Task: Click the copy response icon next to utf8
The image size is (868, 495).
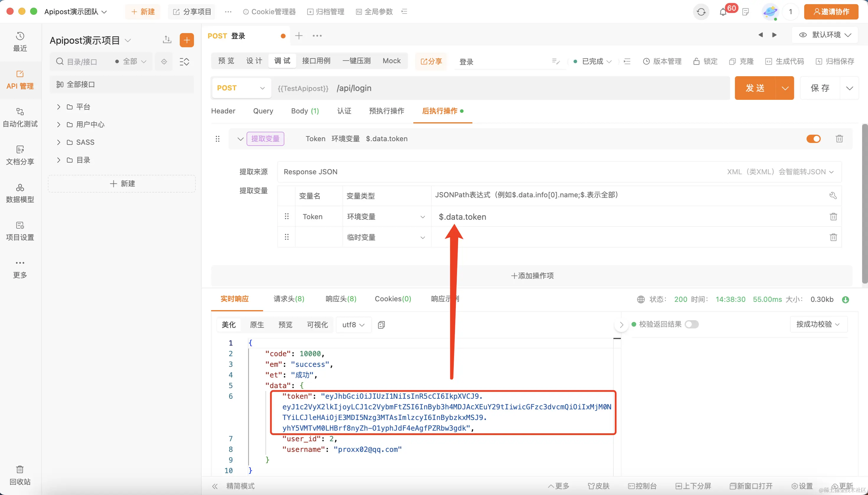Action: click(x=381, y=325)
